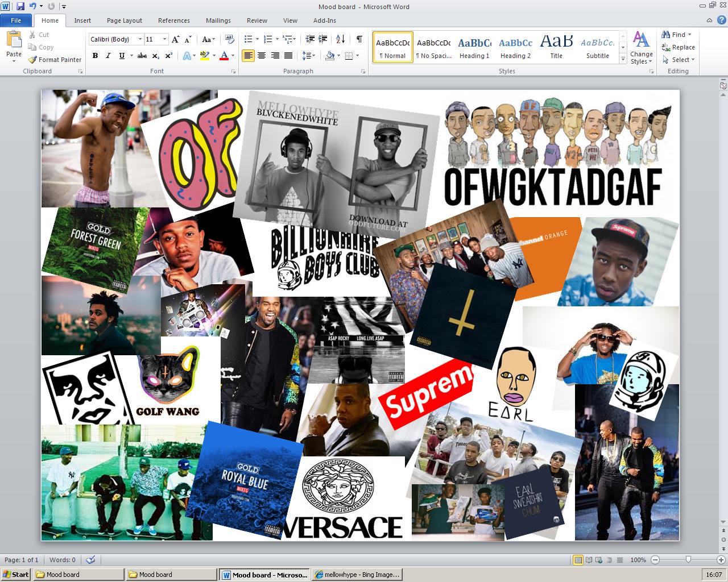Switch to the Mailings tab

pyautogui.click(x=218, y=20)
